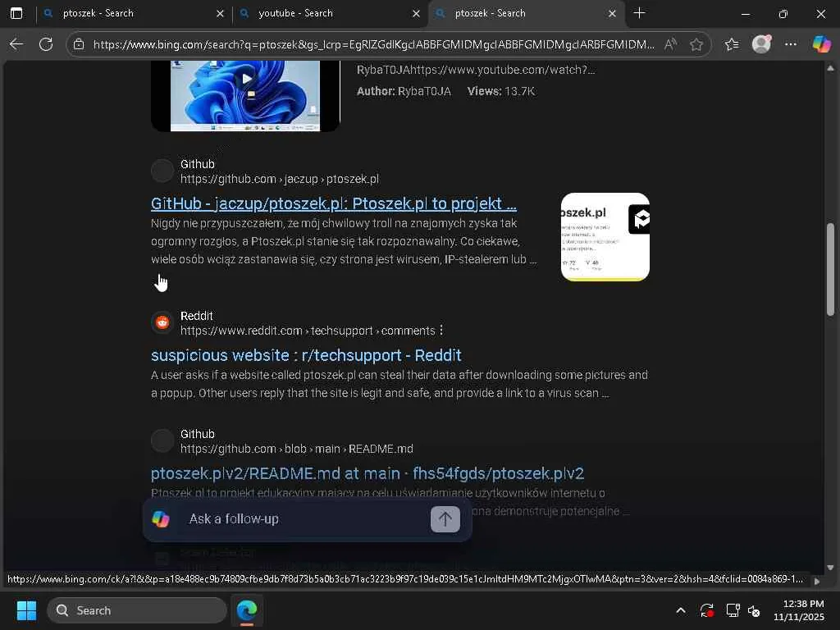
Task: Close the first ptoszek - Search tab
Action: coord(220,14)
